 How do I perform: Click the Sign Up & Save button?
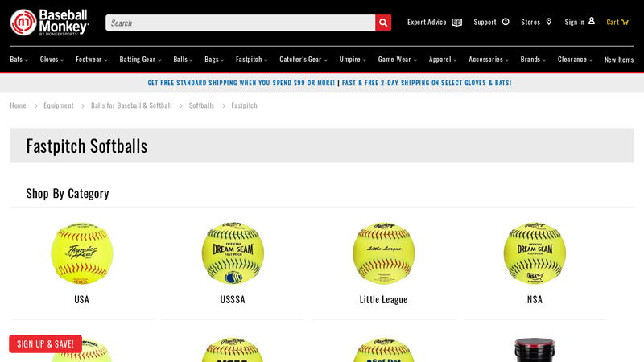click(x=46, y=344)
